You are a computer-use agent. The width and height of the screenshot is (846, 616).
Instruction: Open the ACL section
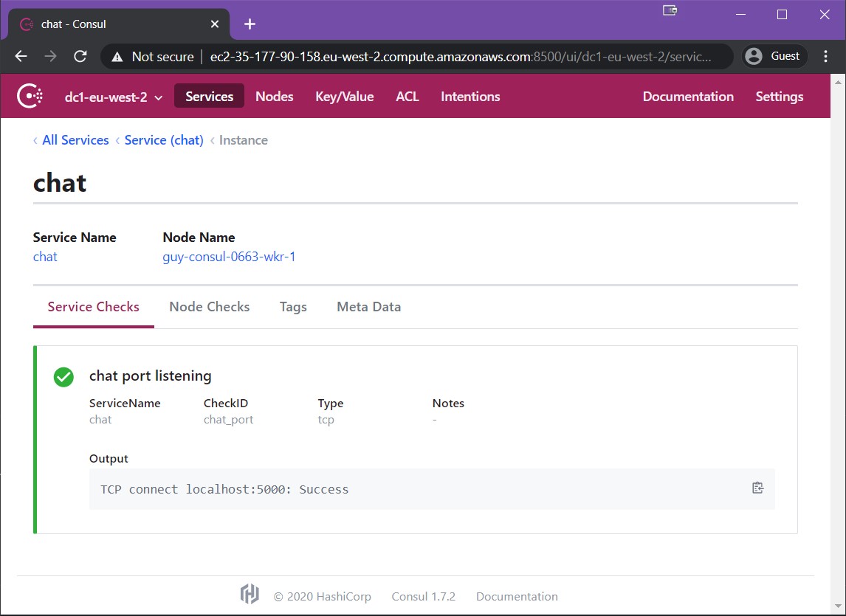[407, 96]
